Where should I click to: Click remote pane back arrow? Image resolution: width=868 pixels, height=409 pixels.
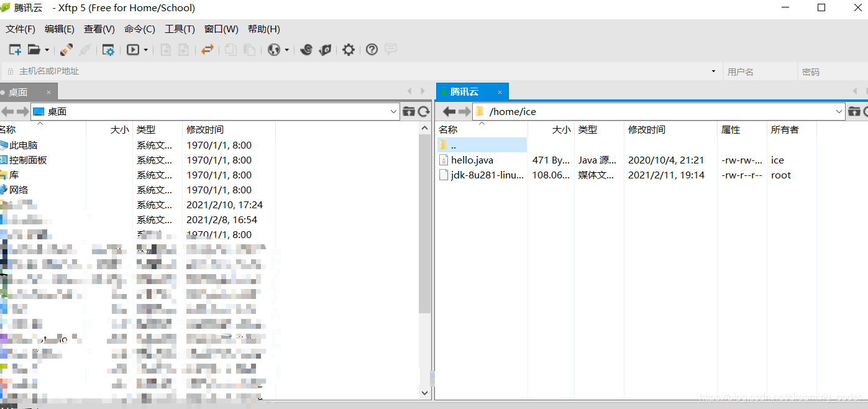[449, 111]
